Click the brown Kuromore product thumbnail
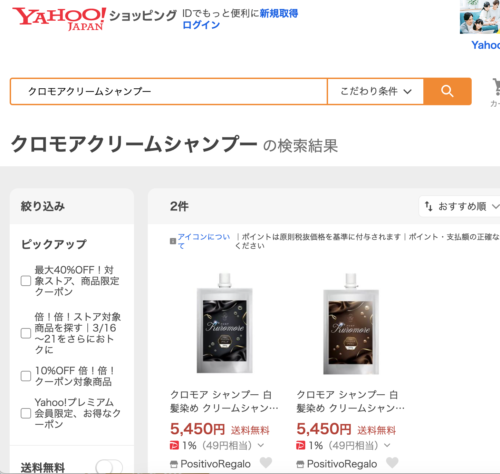 pos(351,323)
